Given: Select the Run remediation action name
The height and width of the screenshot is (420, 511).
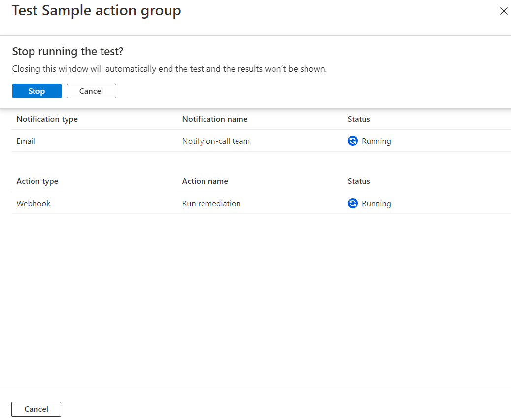Looking at the screenshot, I should tap(211, 204).
